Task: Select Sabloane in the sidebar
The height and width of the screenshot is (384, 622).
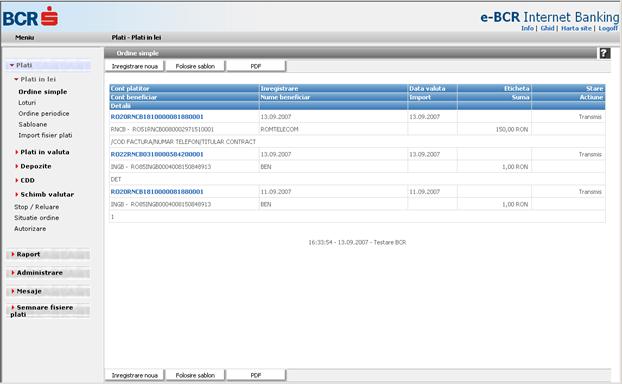Action: pyautogui.click(x=33, y=125)
